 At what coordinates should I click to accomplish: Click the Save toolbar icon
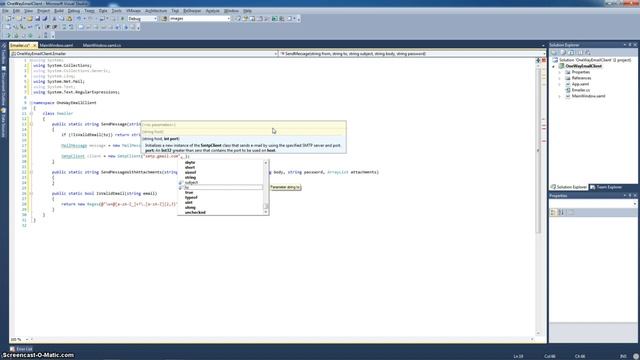(x=37, y=19)
